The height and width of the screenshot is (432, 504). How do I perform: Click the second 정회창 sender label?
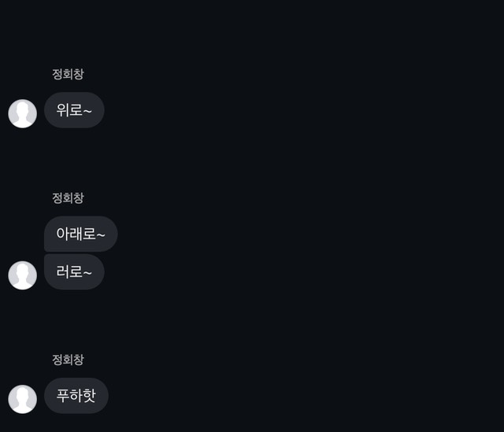click(68, 198)
